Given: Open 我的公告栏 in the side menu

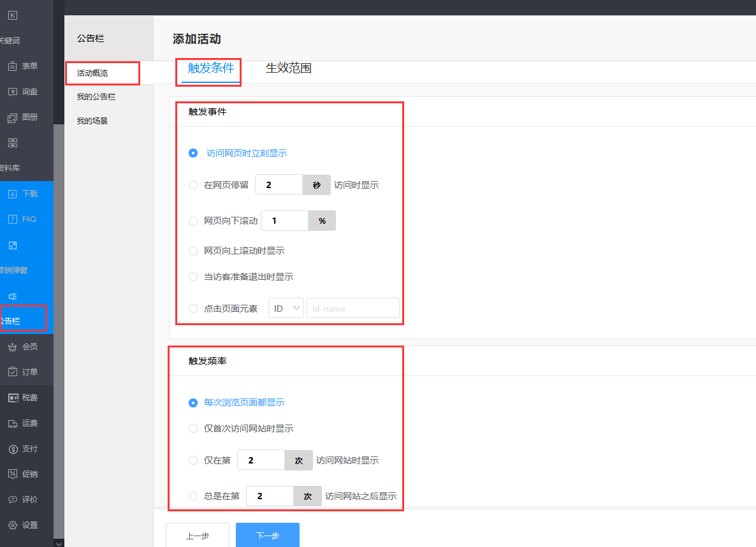Looking at the screenshot, I should point(96,97).
